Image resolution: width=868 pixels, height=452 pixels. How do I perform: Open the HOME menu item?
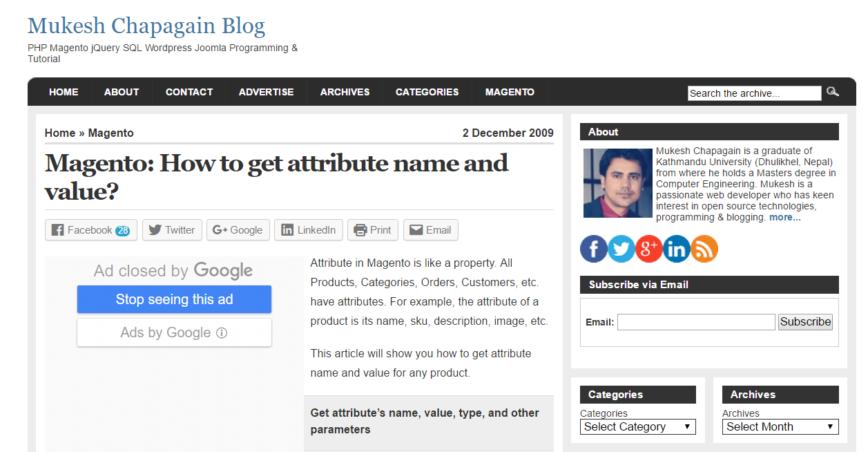[64, 92]
